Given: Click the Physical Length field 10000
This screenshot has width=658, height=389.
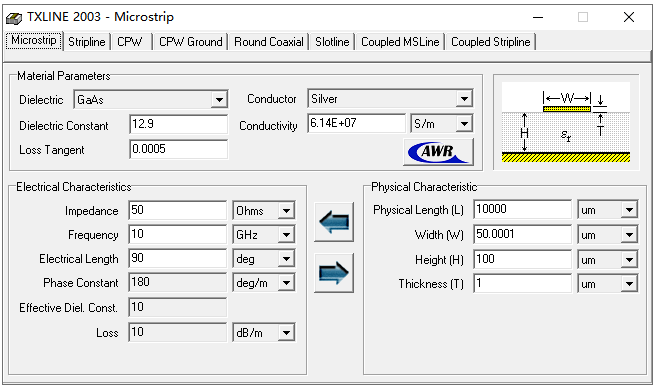Looking at the screenshot, I should click(x=523, y=209).
